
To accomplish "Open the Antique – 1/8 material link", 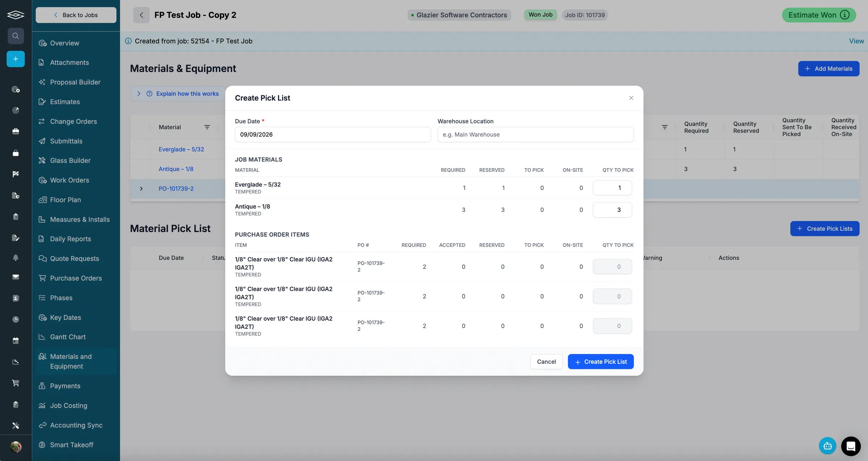I will tap(176, 169).
